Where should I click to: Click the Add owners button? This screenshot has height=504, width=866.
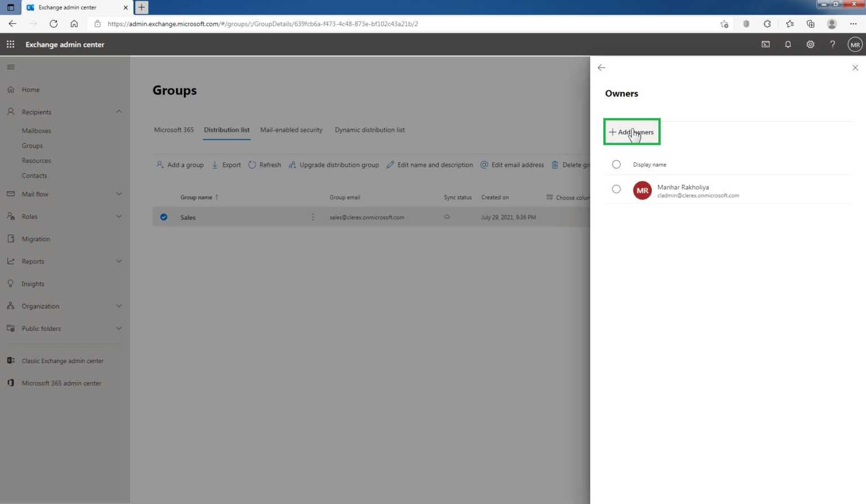point(631,131)
